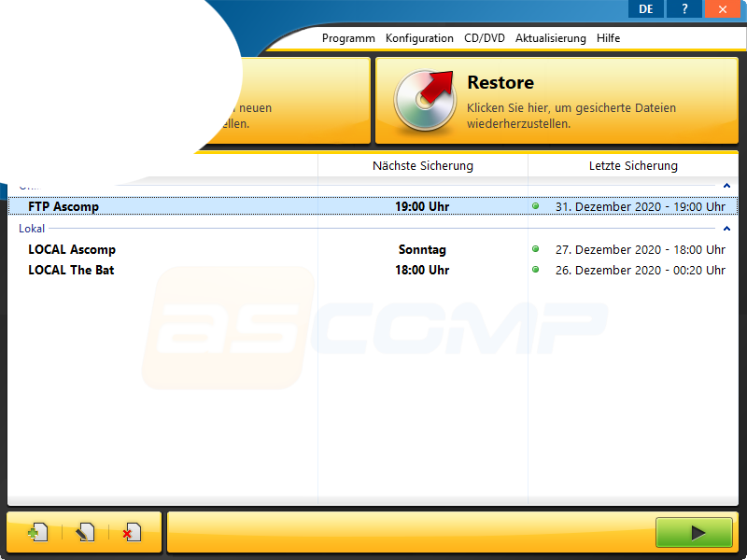Collapse the Lokal group
Image resolution: width=747 pixels, height=560 pixels.
[726, 229]
